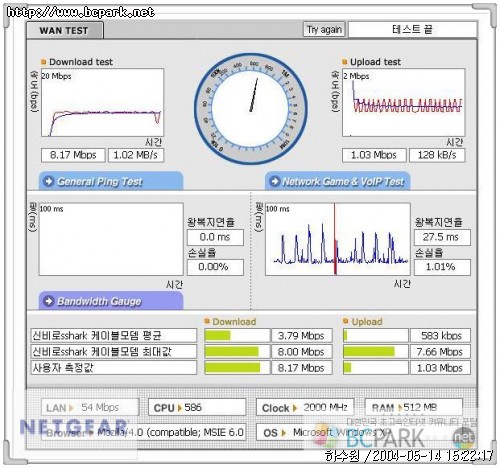Image resolution: width=500 pixels, height=468 pixels.
Task: Select the 8.00 Mbps maximum download value
Action: pos(302,351)
